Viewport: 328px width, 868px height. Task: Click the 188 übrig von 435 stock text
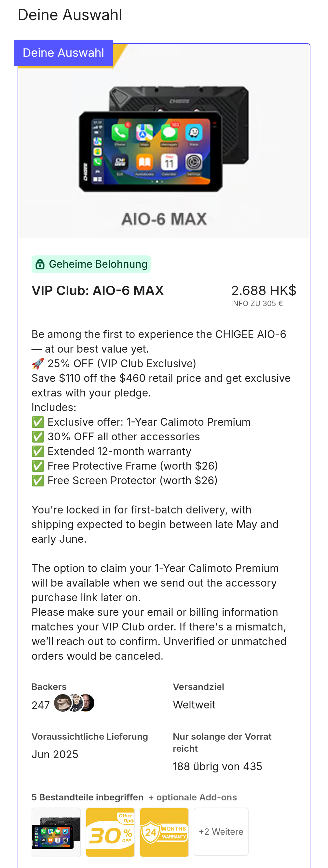point(217,767)
